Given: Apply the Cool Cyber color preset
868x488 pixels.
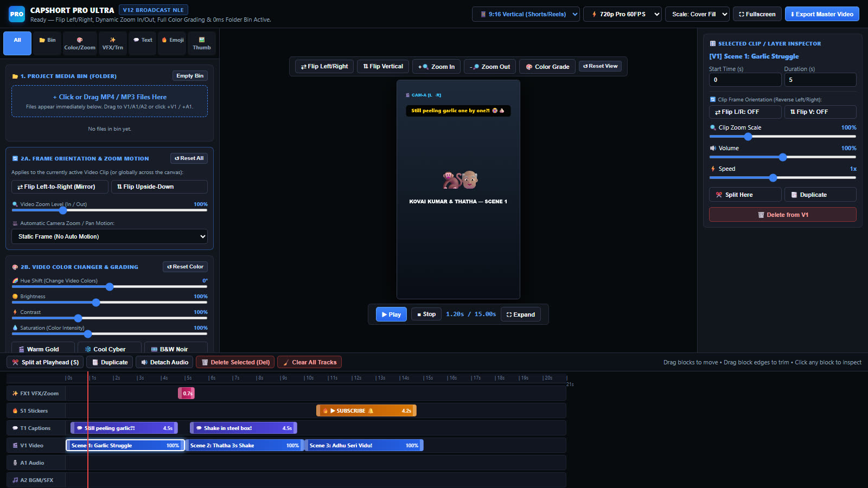Looking at the screenshot, I should coord(110,348).
